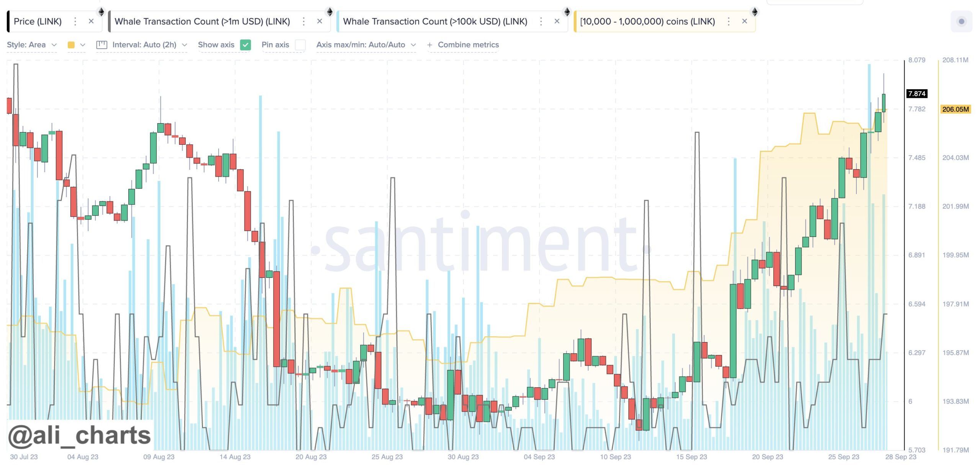Remove the Price (LINK) metric with its X
This screenshot has height=465, width=980.
tap(91, 21)
